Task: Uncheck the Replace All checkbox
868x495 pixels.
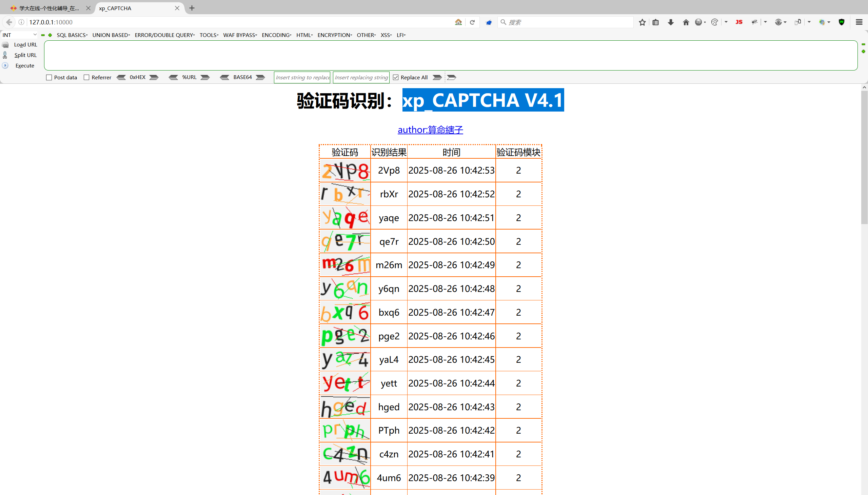Action: (x=396, y=78)
